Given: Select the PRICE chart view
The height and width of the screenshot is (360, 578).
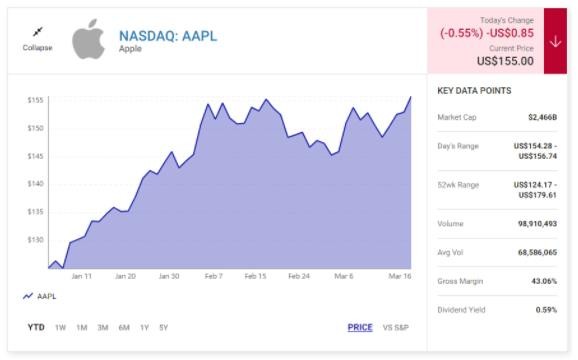Looking at the screenshot, I should pos(360,327).
